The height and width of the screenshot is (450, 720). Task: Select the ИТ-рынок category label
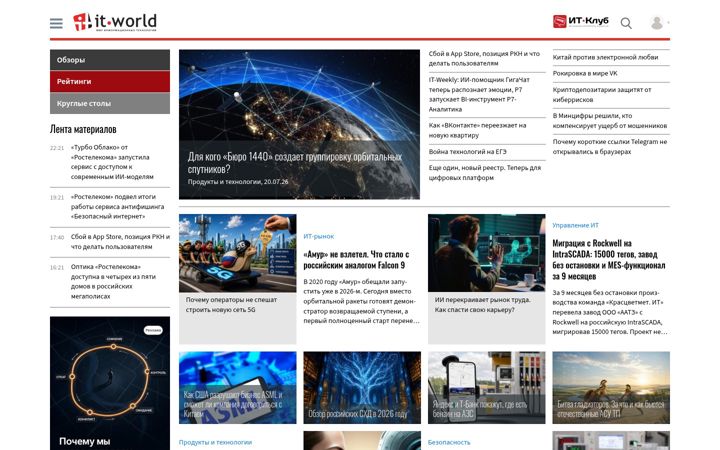[319, 236]
